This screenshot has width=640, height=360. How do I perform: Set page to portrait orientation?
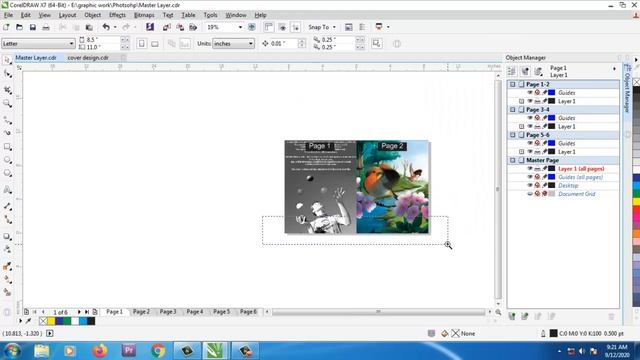tap(142, 43)
